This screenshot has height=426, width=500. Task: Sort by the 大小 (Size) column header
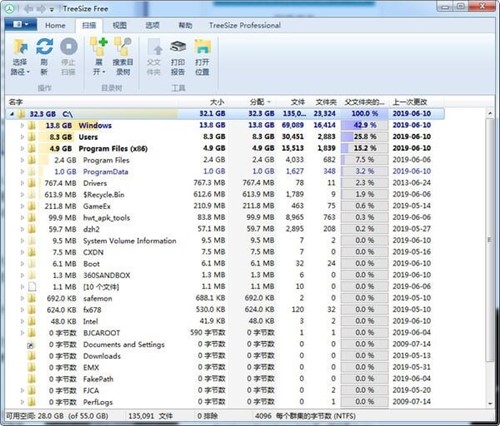point(217,102)
